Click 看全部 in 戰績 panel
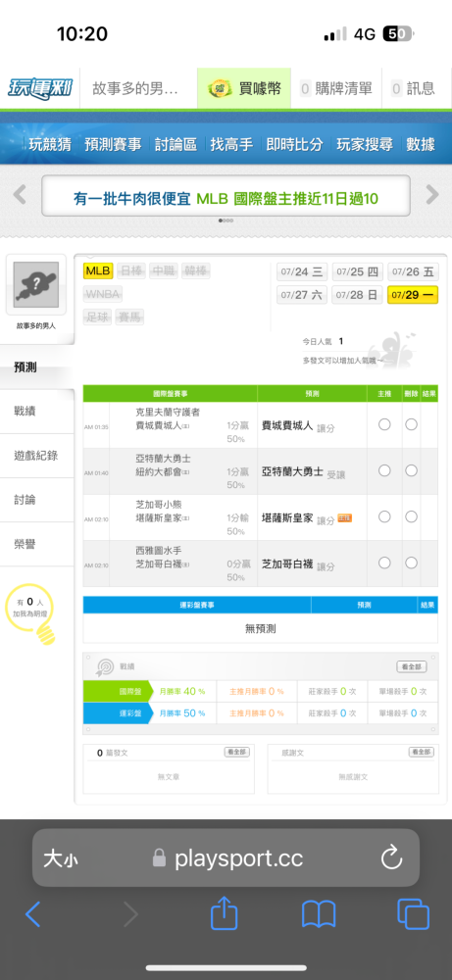This screenshot has width=452, height=980. (x=412, y=666)
